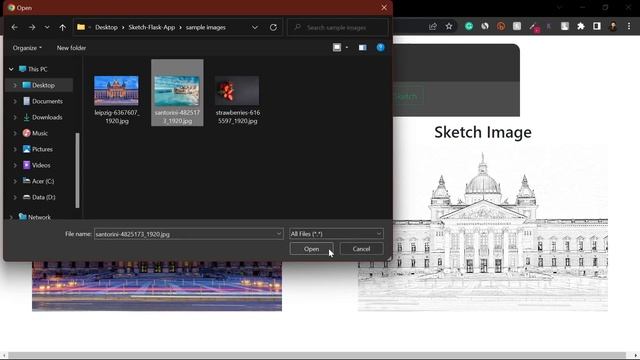This screenshot has width=640, height=360.
Task: Click the File name input field
Action: pos(185,234)
